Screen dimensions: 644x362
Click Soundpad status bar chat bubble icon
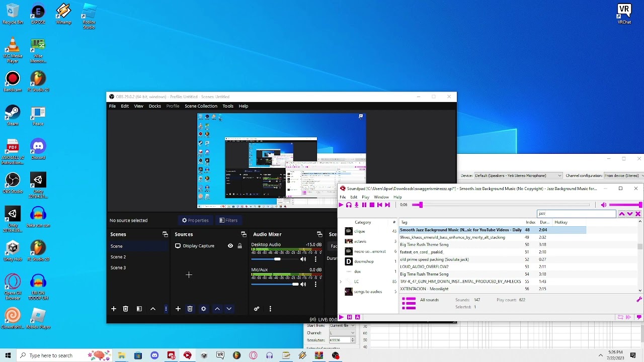click(x=639, y=317)
